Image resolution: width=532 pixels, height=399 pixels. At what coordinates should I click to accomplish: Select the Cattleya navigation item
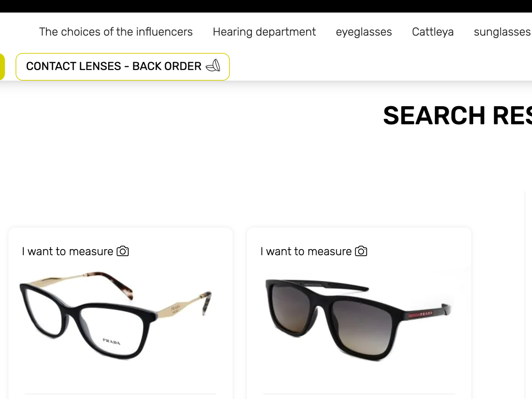point(433,32)
